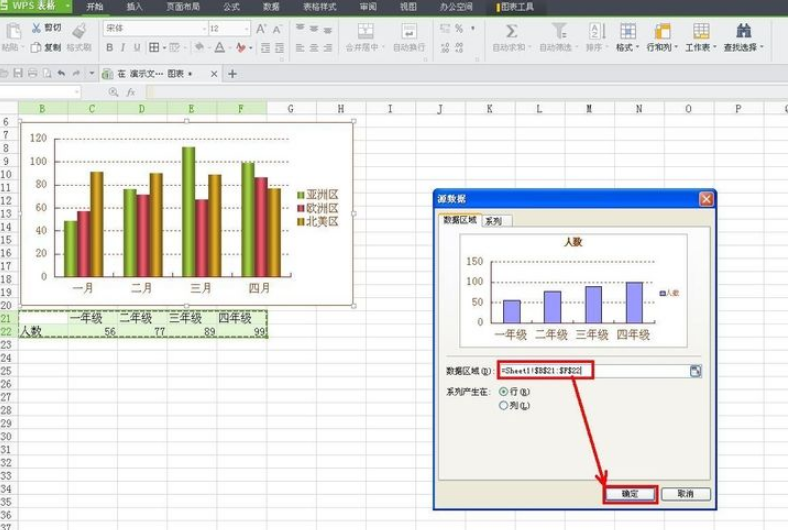Open the font size dropdown 12
Viewport: 788px width, 530px height.
click(x=246, y=29)
